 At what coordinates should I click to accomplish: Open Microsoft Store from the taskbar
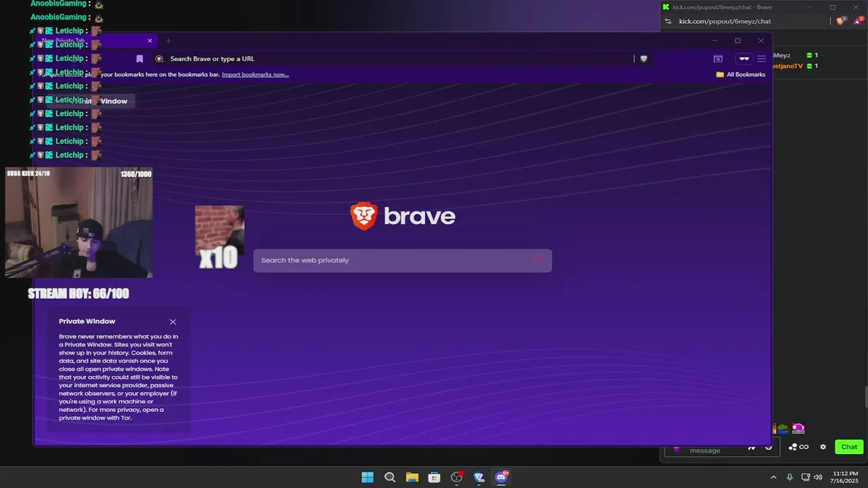(x=435, y=477)
